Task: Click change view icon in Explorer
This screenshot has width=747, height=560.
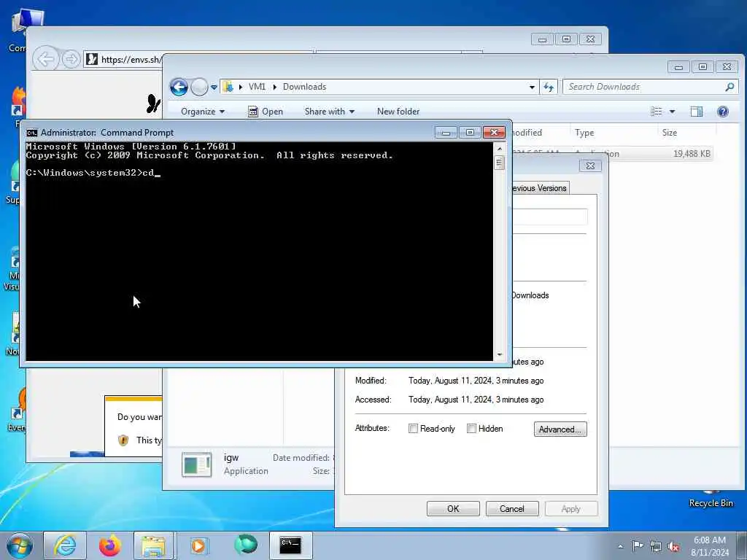Action: click(x=657, y=112)
